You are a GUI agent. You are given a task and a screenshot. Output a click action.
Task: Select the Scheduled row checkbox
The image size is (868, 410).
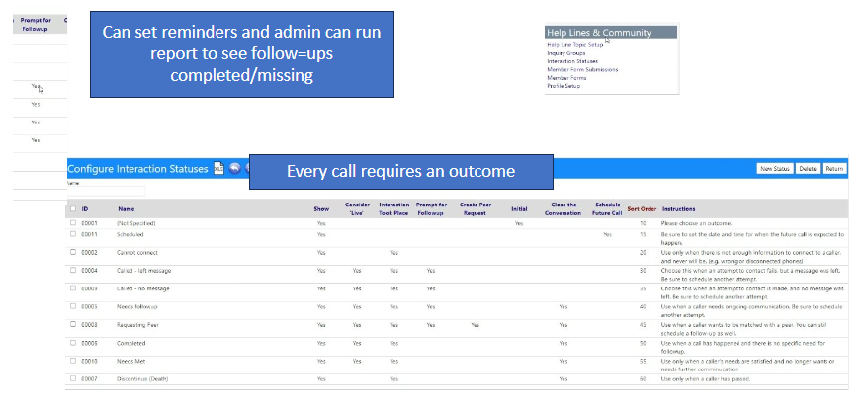click(73, 234)
